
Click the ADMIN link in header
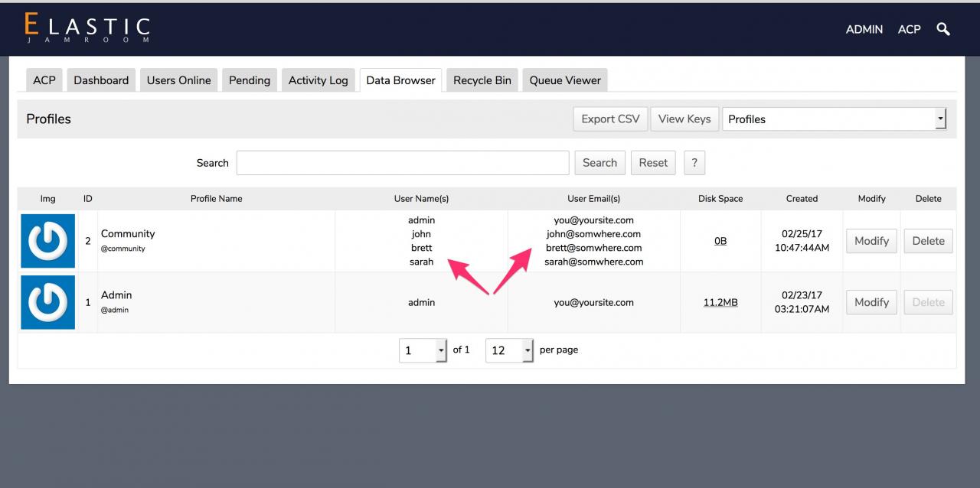[x=864, y=29]
